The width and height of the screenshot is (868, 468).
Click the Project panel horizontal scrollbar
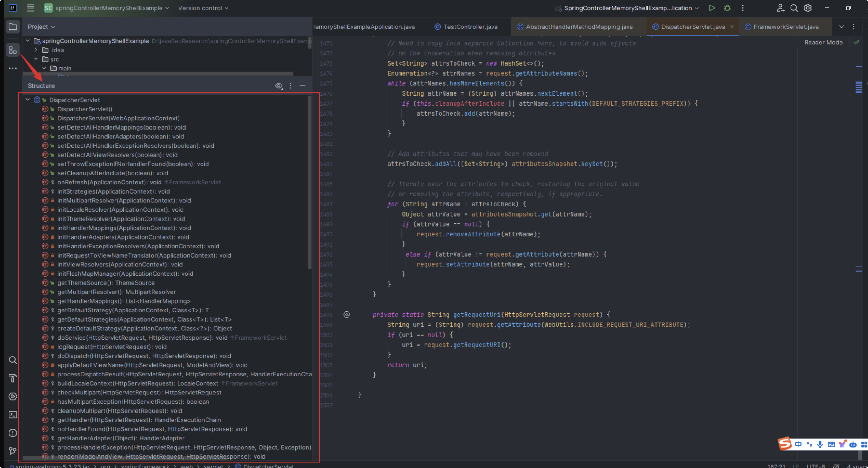click(158, 74)
